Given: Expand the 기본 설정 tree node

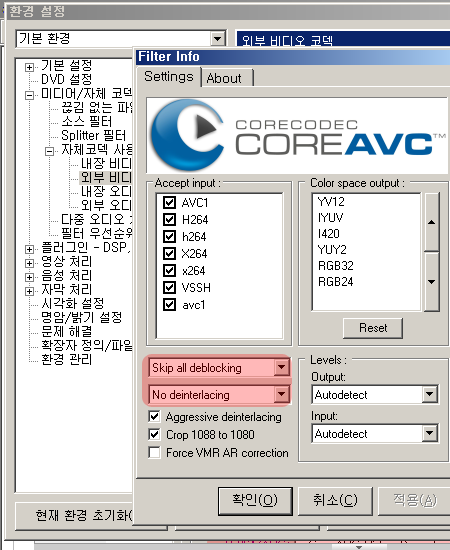Looking at the screenshot, I should point(29,67).
